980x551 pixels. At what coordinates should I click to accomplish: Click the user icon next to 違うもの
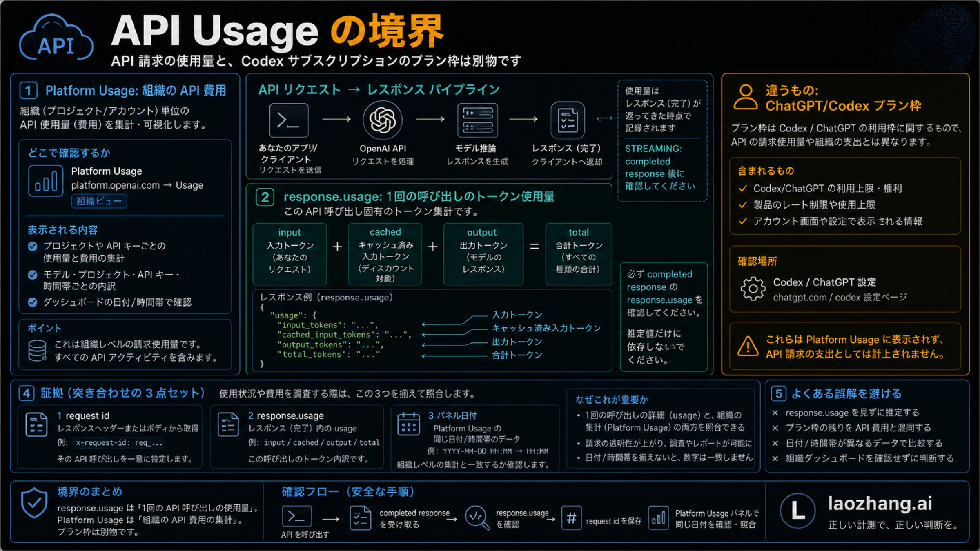(746, 97)
